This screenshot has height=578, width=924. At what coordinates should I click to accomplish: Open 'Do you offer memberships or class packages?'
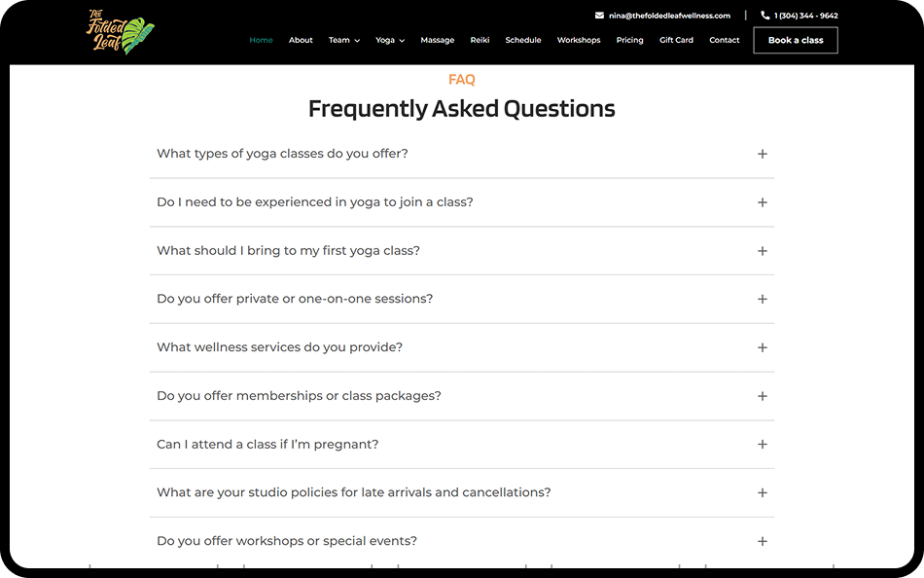(x=461, y=396)
